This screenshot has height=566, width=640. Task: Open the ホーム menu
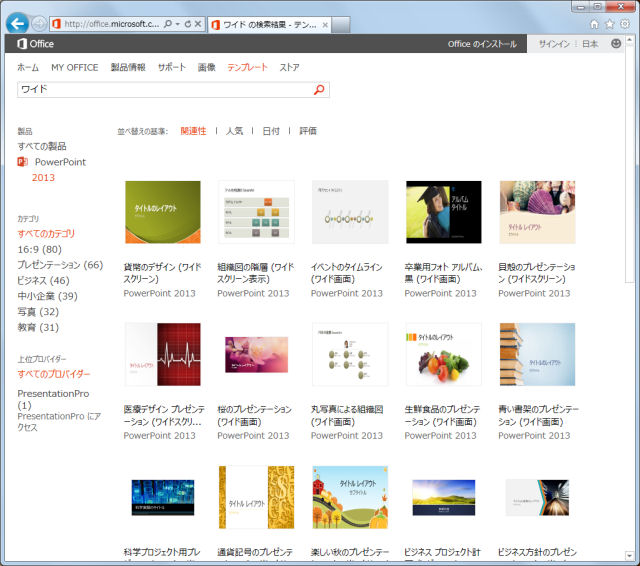pos(28,67)
